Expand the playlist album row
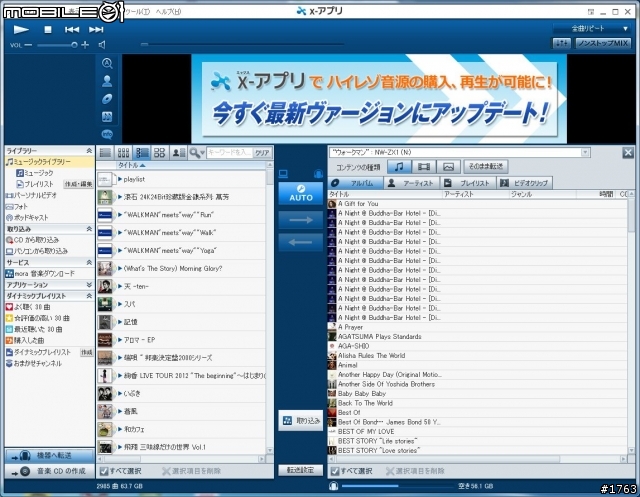The image size is (640, 497). coord(120,179)
